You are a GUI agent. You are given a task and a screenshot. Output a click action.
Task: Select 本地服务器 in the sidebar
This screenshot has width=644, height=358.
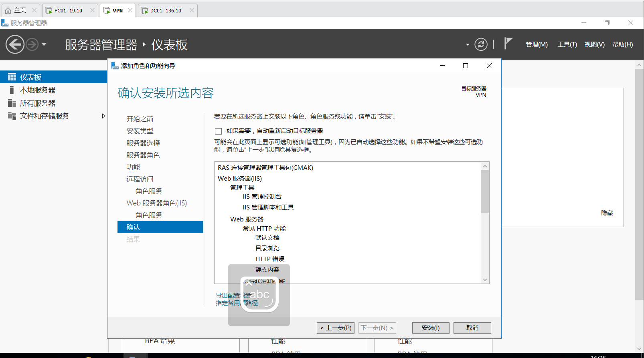click(x=38, y=90)
